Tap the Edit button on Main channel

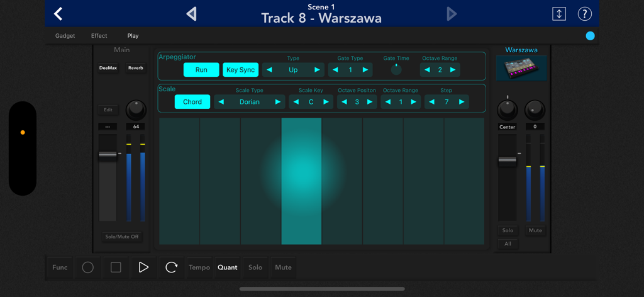coord(108,109)
